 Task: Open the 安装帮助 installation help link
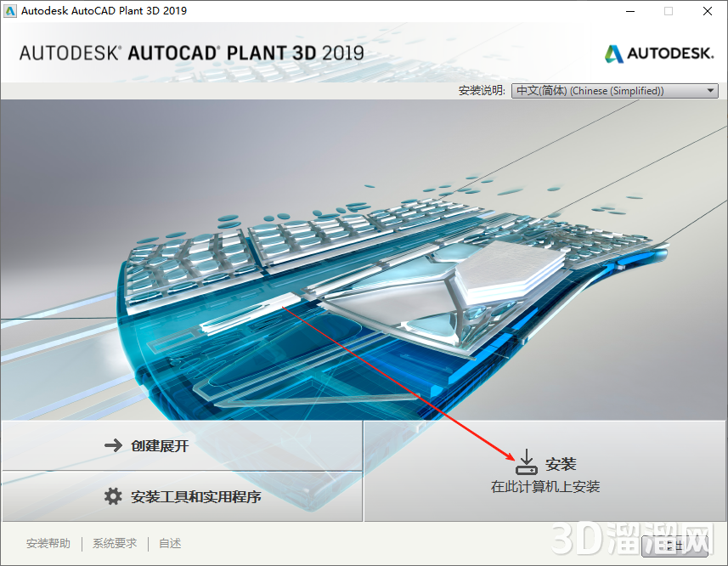(48, 543)
